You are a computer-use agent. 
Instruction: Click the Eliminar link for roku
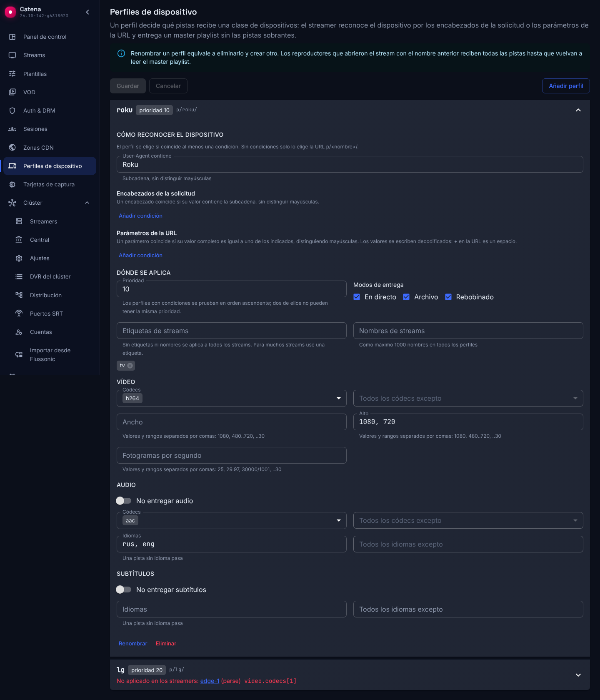pos(166,643)
